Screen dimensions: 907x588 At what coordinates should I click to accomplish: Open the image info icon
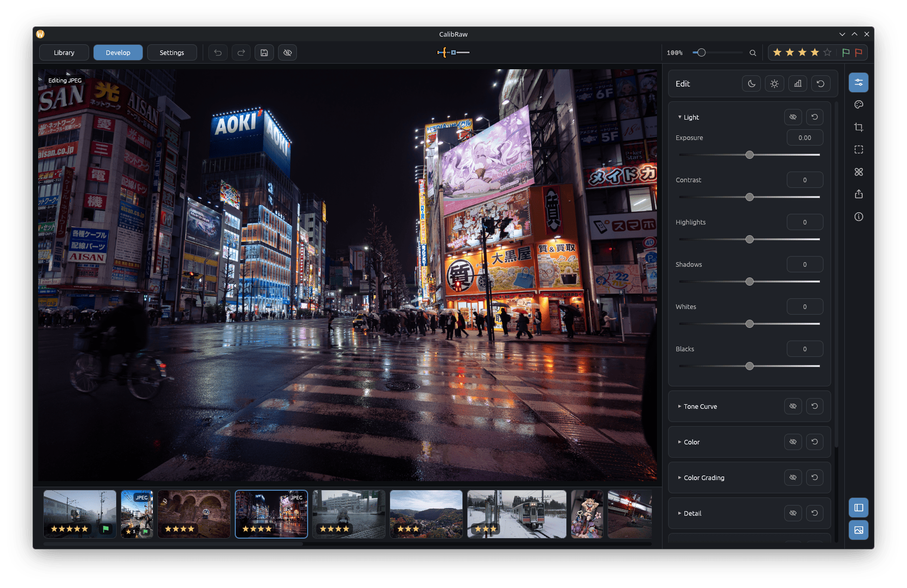point(859,217)
